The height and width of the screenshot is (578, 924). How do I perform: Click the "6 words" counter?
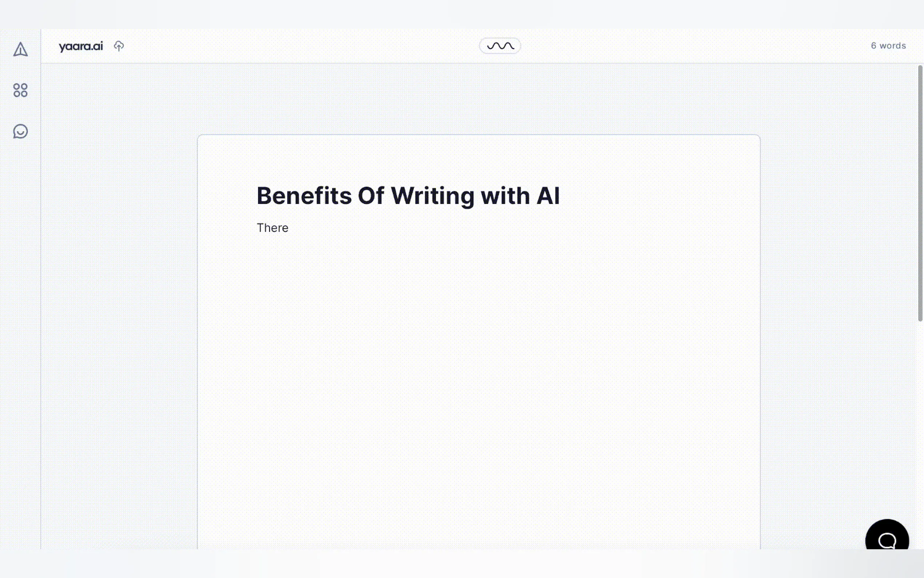point(888,46)
